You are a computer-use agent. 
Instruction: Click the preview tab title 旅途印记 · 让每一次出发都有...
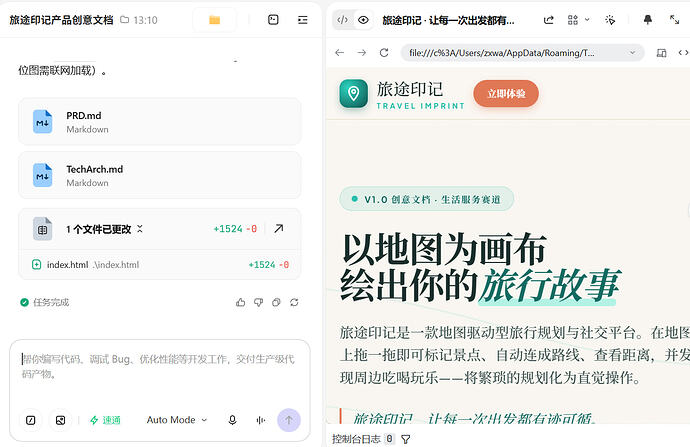point(448,20)
